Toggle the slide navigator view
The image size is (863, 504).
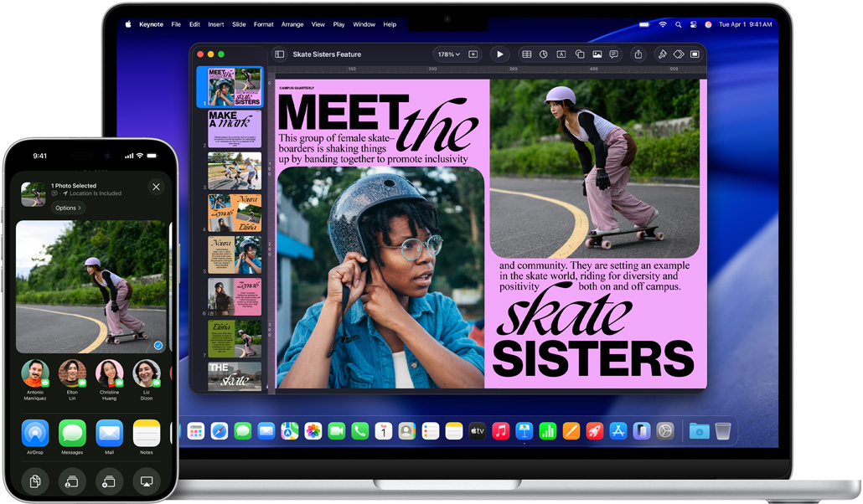coord(279,54)
